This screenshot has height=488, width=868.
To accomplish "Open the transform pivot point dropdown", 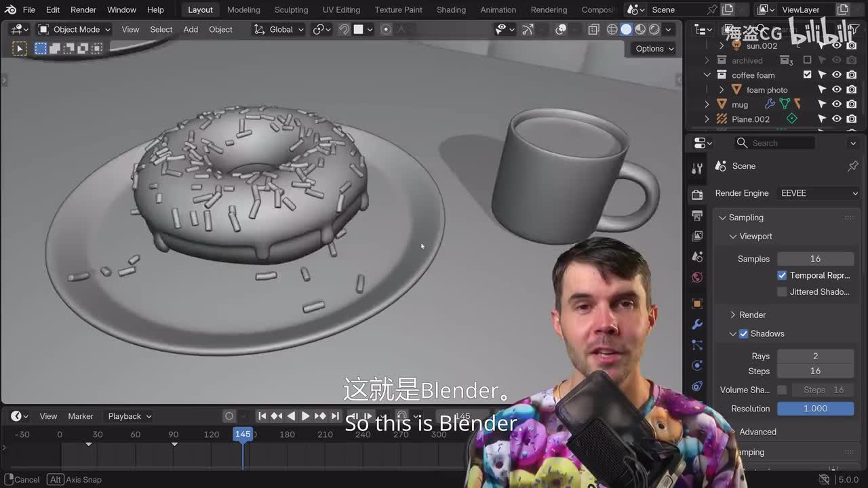I will tap(321, 29).
